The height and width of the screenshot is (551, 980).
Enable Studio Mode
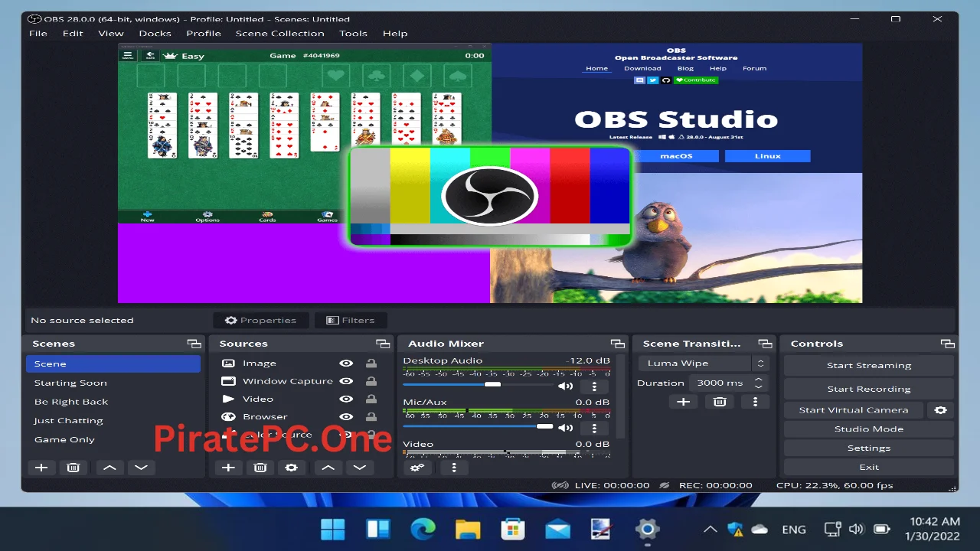(869, 429)
